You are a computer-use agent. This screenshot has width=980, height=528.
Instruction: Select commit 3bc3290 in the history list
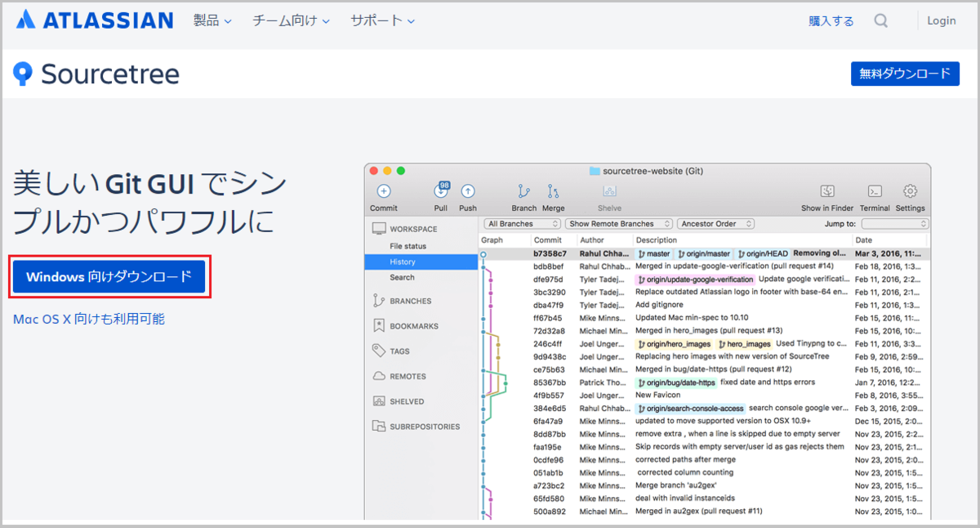[704, 292]
